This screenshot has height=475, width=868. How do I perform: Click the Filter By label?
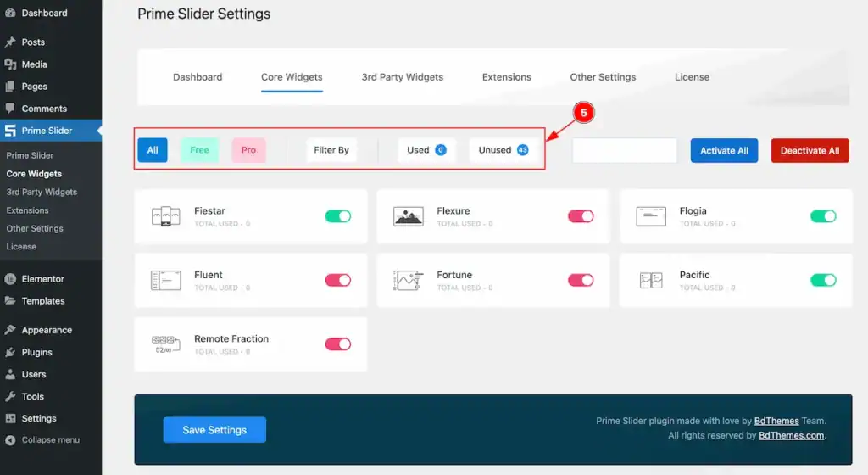pyautogui.click(x=331, y=150)
